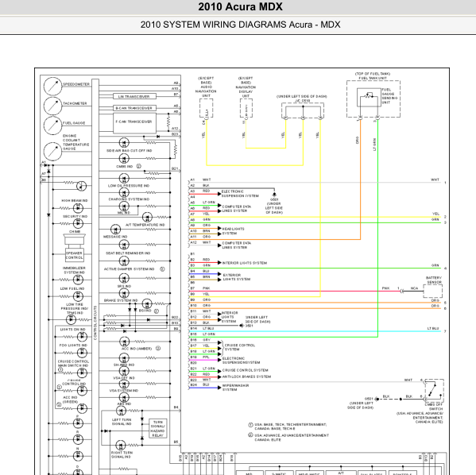Click the "ABS IND" label
476x475 pixels.
click(124, 404)
